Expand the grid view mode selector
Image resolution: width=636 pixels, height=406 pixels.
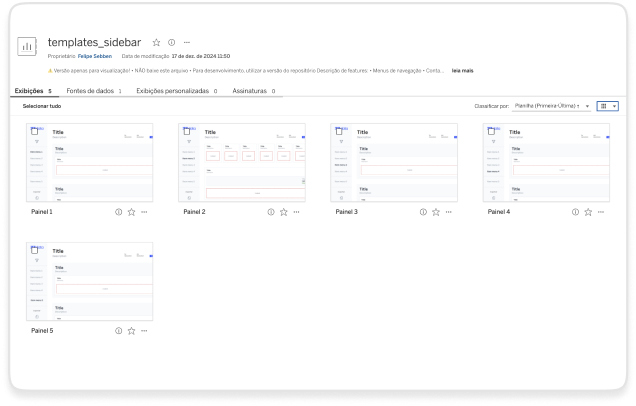(607, 105)
